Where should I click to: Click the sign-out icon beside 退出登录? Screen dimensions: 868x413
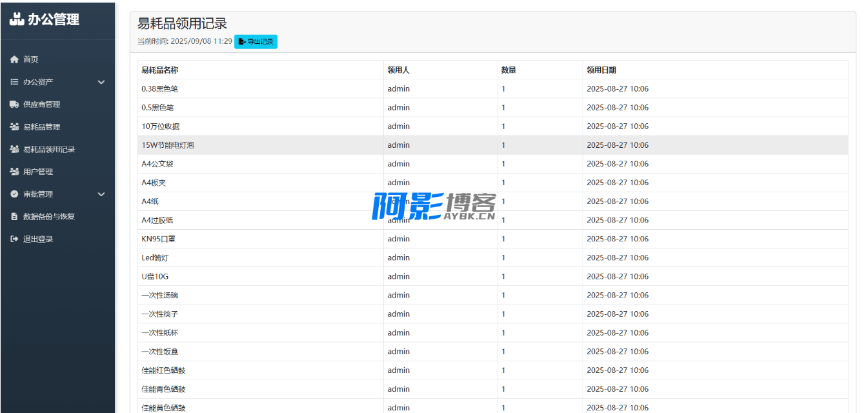pos(14,239)
